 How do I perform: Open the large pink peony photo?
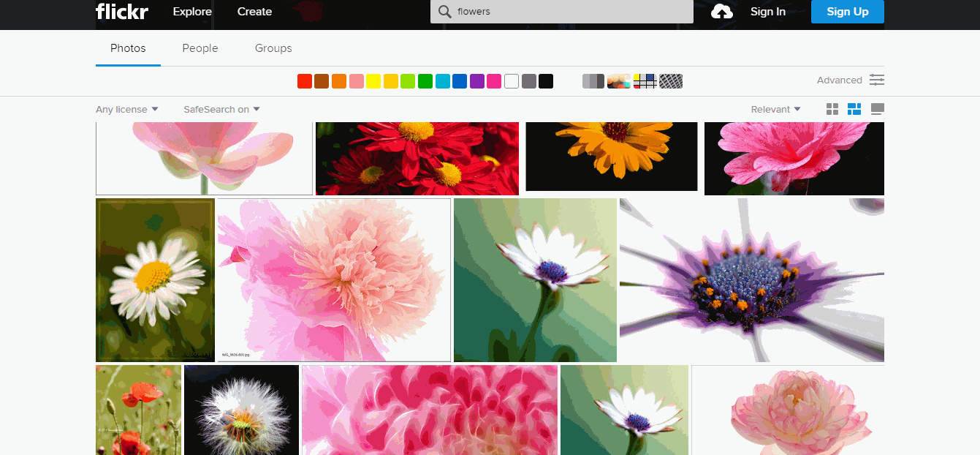[x=334, y=280]
